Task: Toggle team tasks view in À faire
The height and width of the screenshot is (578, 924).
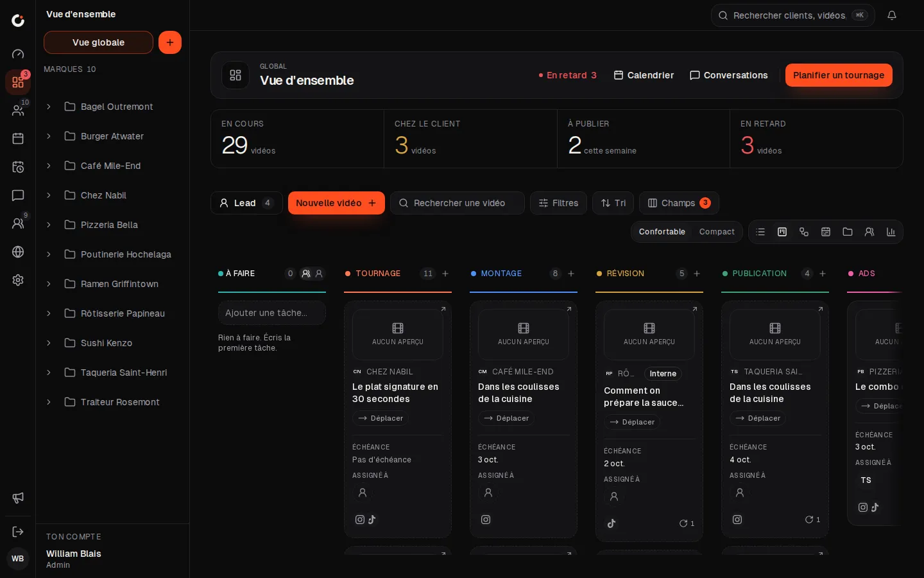Action: click(x=306, y=274)
